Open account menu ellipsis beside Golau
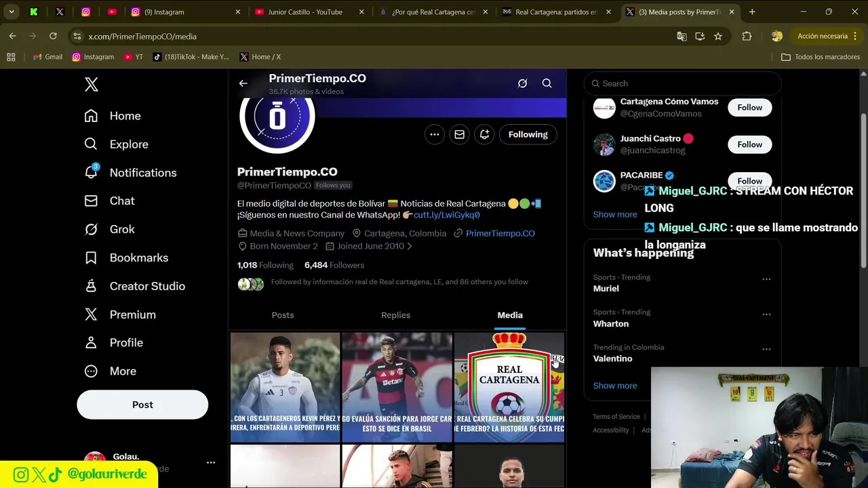Viewport: 868px width, 488px height. (x=211, y=462)
